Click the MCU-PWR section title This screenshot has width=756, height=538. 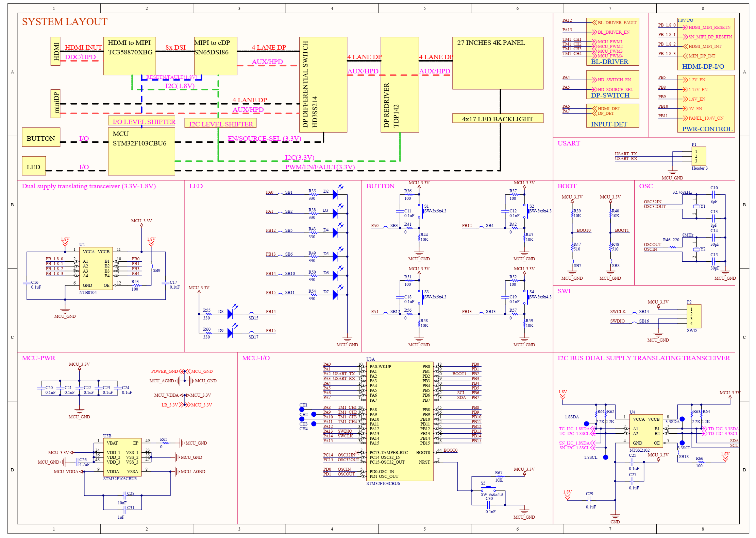click(38, 358)
